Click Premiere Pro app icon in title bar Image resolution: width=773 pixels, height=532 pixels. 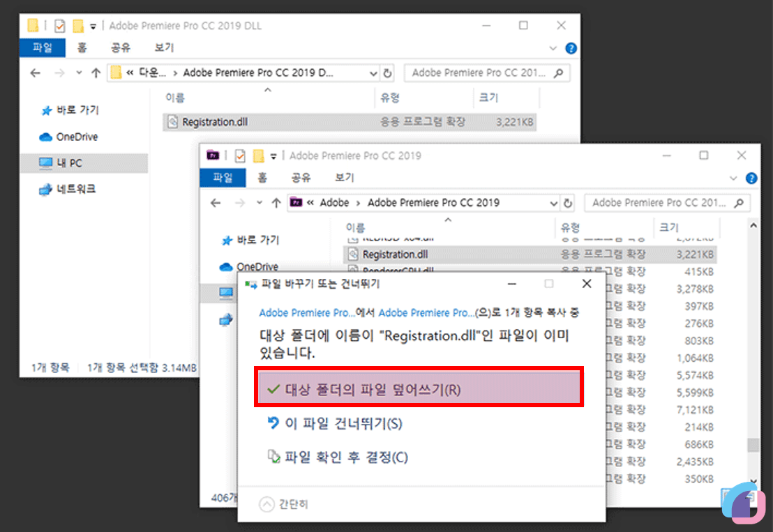click(x=213, y=155)
